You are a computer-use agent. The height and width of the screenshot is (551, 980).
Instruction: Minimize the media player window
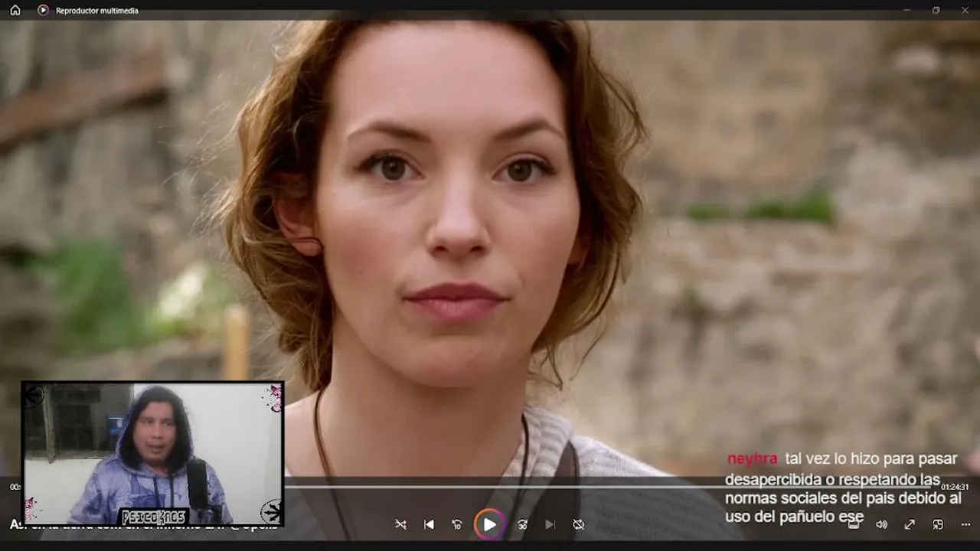tap(906, 10)
